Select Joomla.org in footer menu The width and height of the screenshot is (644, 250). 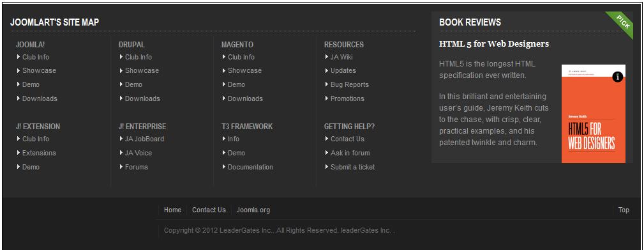(253, 210)
